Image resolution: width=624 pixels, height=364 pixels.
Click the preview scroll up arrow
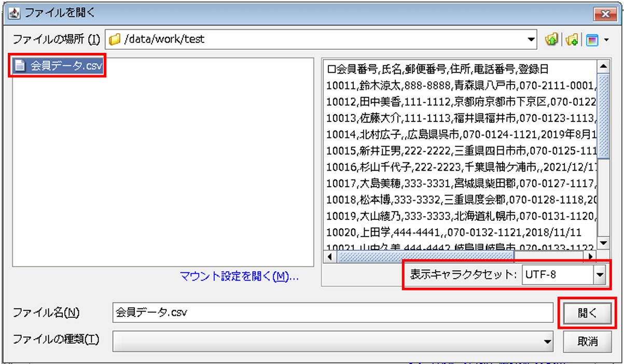[x=603, y=67]
